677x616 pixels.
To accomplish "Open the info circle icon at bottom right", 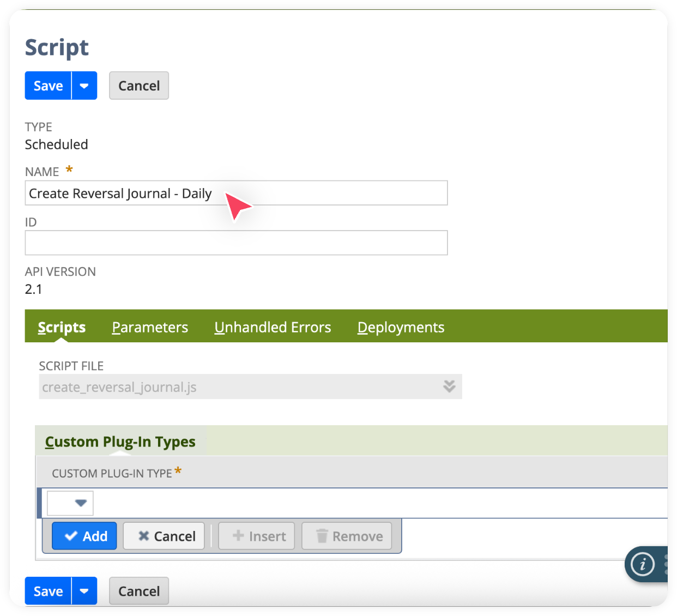I will tap(643, 565).
